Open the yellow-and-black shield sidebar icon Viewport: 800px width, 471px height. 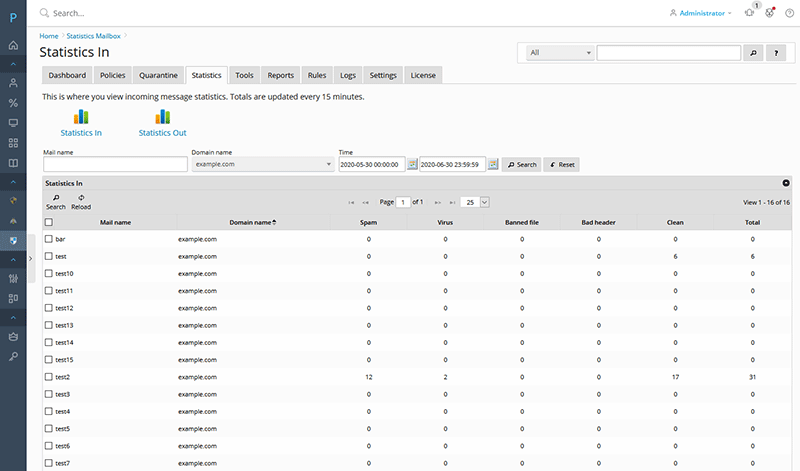coord(13,201)
